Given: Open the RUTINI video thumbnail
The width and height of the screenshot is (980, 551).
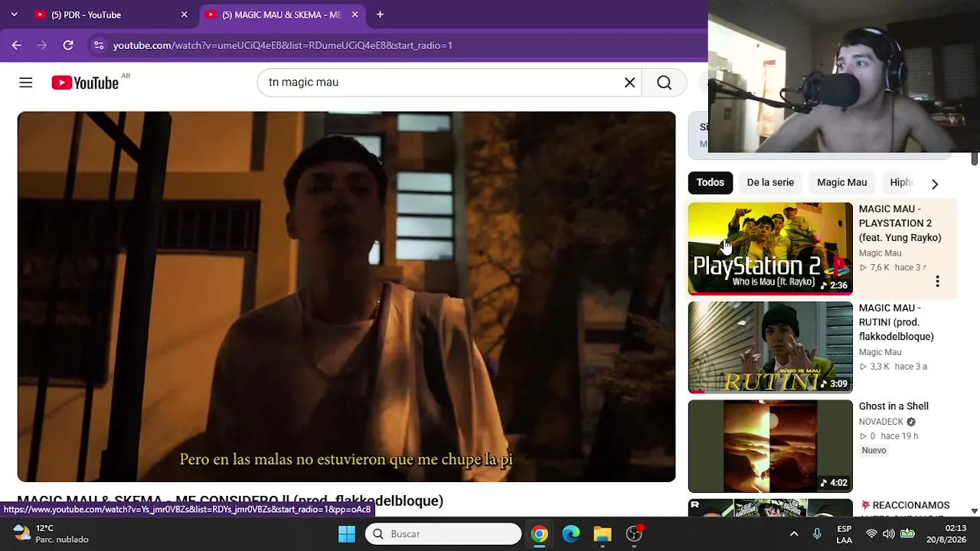Looking at the screenshot, I should click(770, 347).
